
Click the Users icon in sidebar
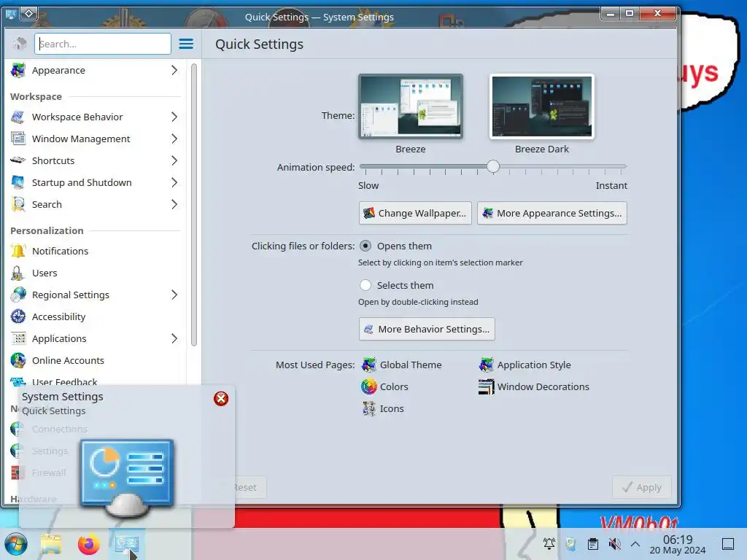point(18,273)
